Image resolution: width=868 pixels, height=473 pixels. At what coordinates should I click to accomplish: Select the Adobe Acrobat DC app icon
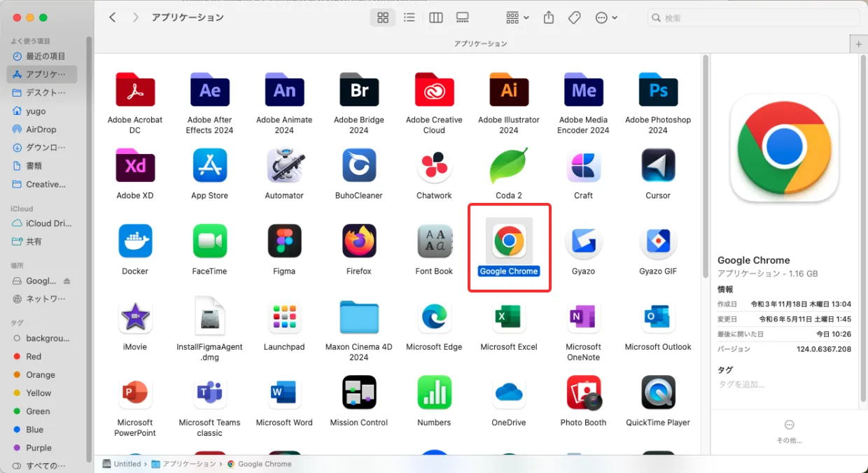(x=135, y=90)
